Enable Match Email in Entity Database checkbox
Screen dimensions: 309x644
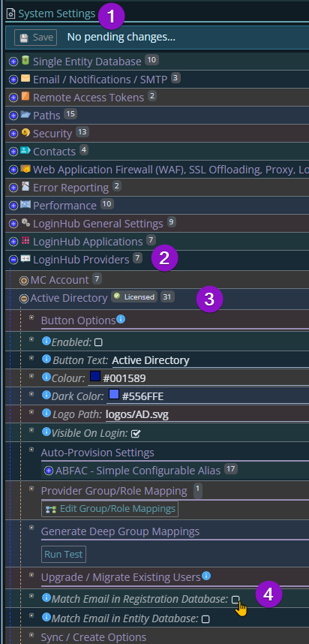[205, 619]
